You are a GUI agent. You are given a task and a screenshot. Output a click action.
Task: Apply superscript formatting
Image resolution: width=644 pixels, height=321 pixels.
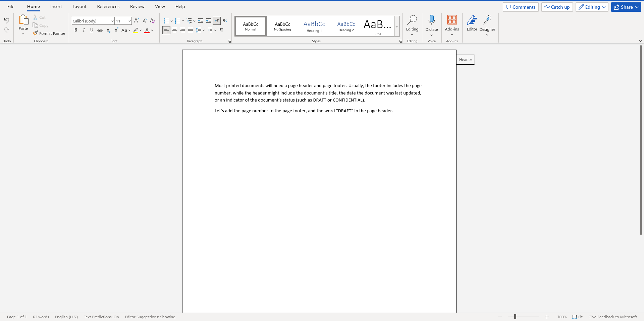click(116, 30)
